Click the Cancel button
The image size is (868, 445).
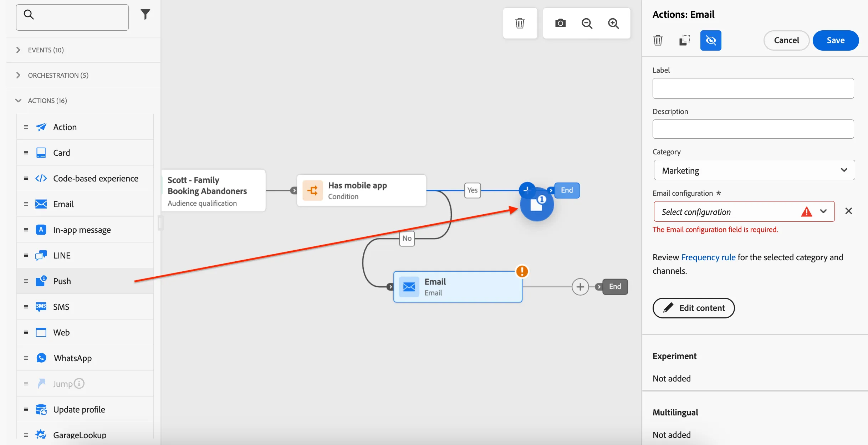click(x=786, y=40)
